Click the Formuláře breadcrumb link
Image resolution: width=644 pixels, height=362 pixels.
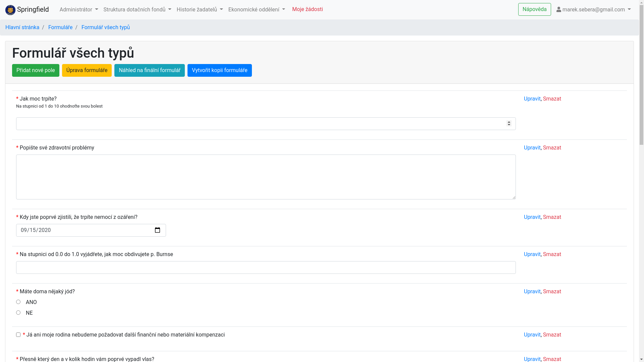point(60,27)
